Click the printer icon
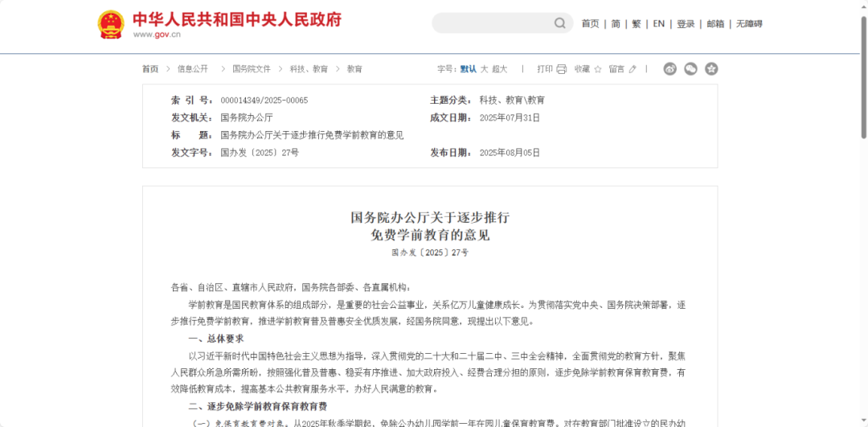Screen dimensions: 868x427 pos(561,69)
